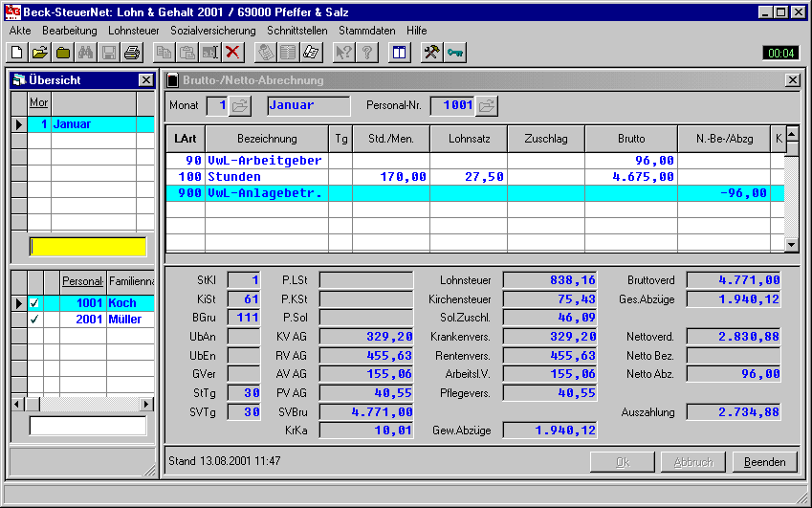Click the red X delete icon

tap(232, 53)
